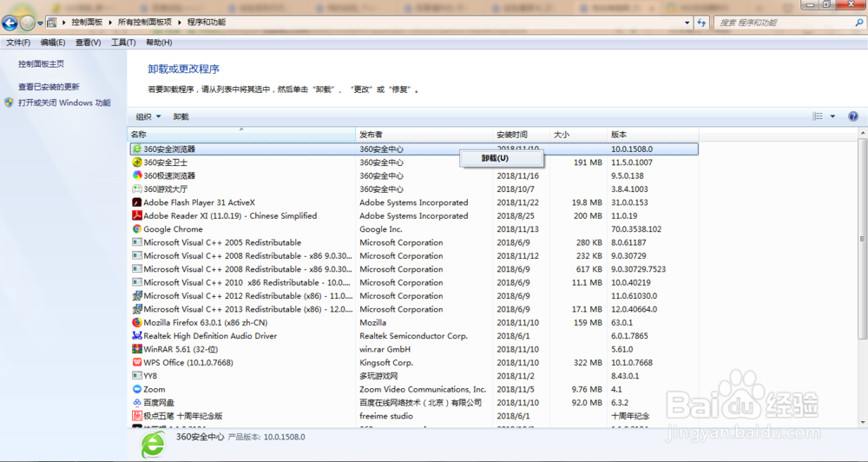Click the 360极速浏览器 colorful icon
The image size is (868, 462).
137,175
